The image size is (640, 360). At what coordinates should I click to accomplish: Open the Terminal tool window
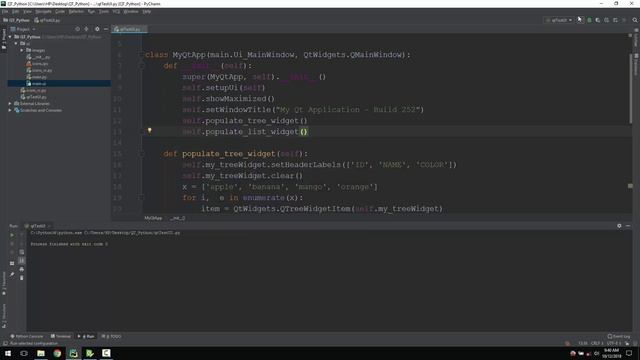point(60,336)
